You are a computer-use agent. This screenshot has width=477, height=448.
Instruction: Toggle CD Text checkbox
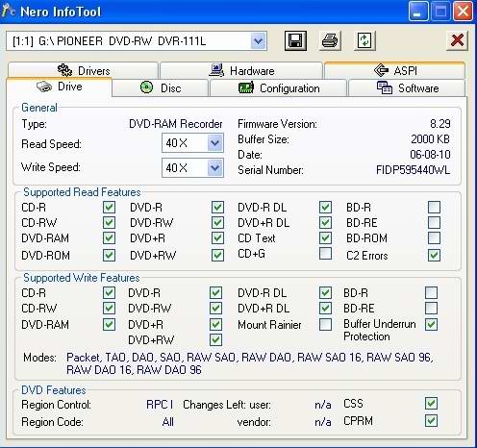click(325, 238)
